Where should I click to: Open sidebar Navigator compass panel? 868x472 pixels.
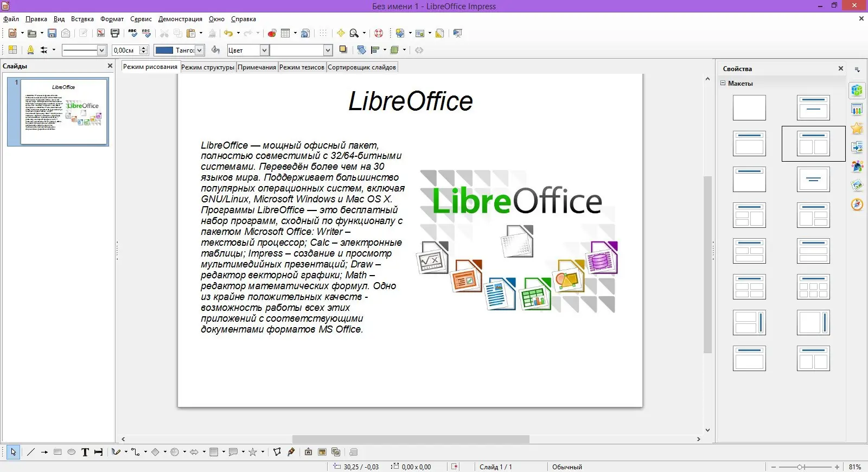coord(857,205)
